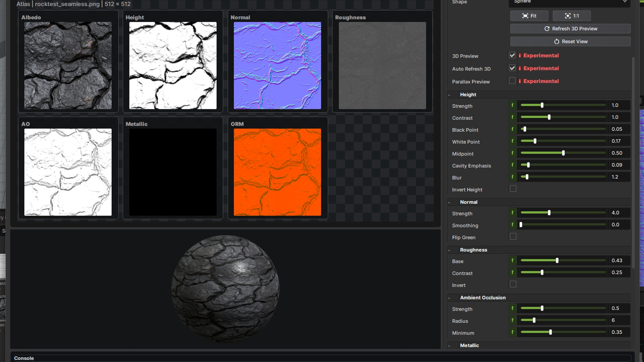The image size is (644, 362).
Task: Click the f icon beside Minimum
Action: click(x=513, y=332)
